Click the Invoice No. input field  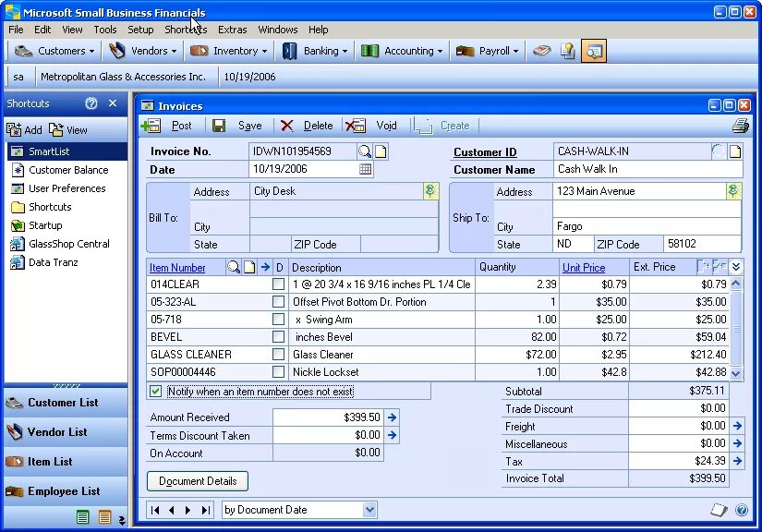[x=302, y=151]
